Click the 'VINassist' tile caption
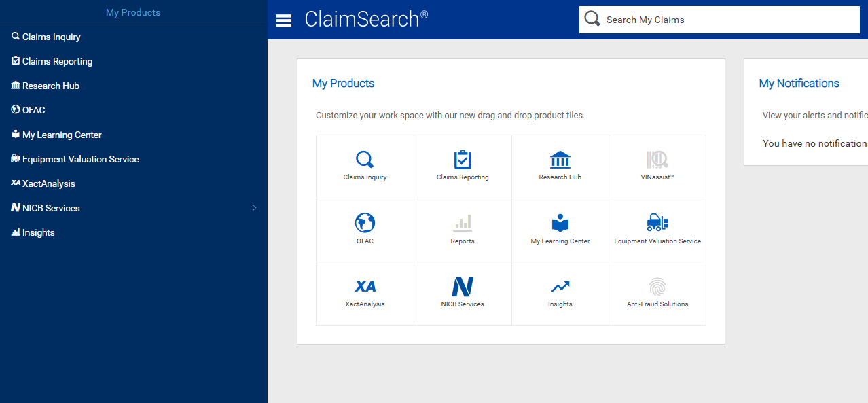The width and height of the screenshot is (868, 403). tap(657, 177)
